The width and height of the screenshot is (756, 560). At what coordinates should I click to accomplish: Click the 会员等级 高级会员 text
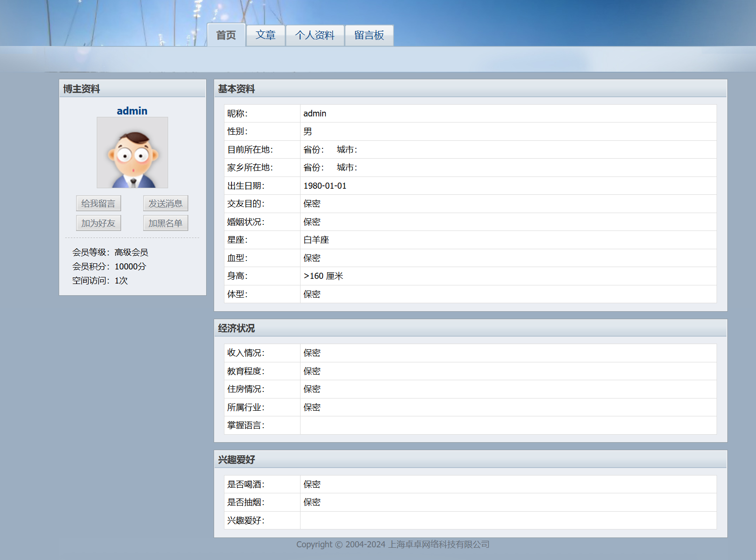pyautogui.click(x=110, y=252)
